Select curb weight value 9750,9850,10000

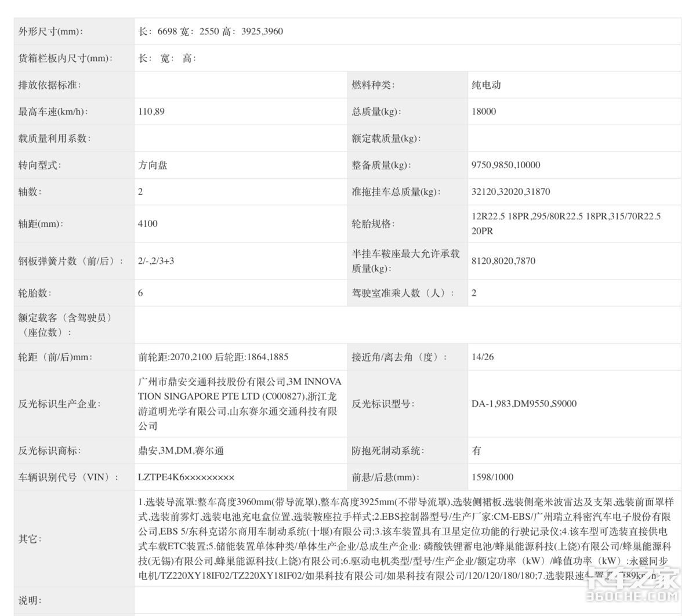(x=506, y=165)
